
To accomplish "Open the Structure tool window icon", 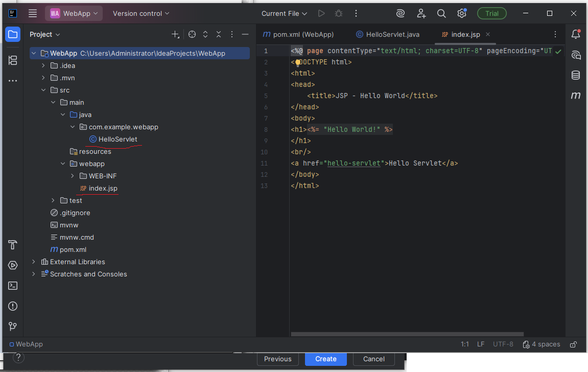I will click(13, 60).
